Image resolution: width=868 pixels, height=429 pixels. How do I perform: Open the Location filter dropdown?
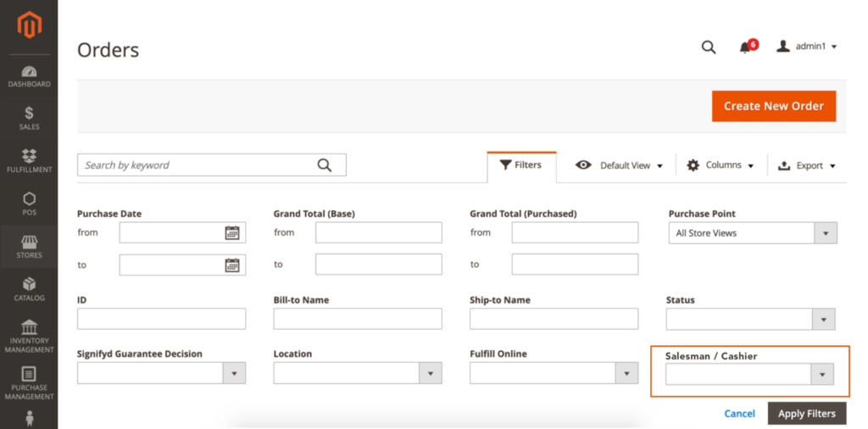pos(358,373)
